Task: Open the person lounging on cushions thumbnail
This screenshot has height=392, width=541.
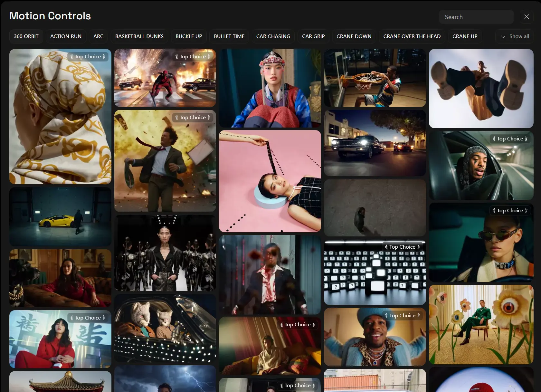Action: (270, 346)
